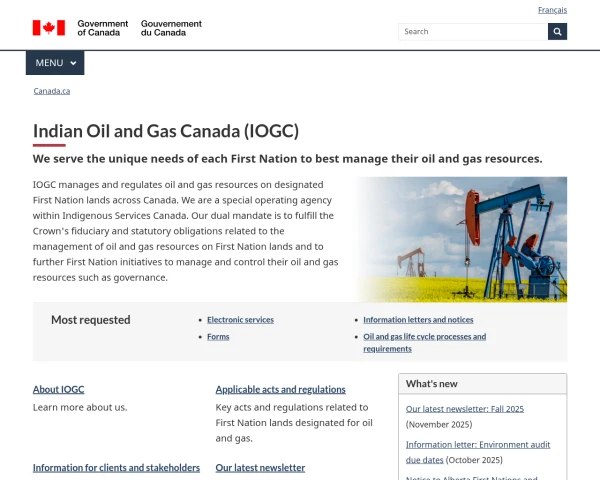Expand the MENU dropdown
The image size is (600, 480).
55,63
